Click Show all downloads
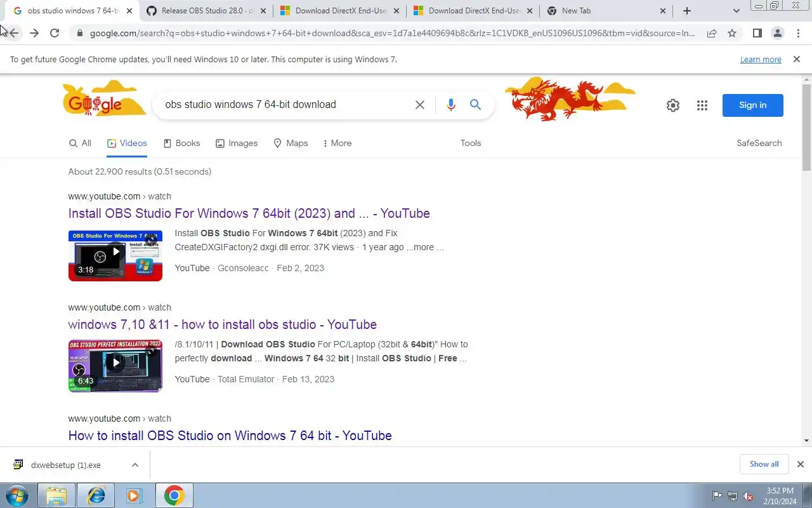 [x=764, y=464]
